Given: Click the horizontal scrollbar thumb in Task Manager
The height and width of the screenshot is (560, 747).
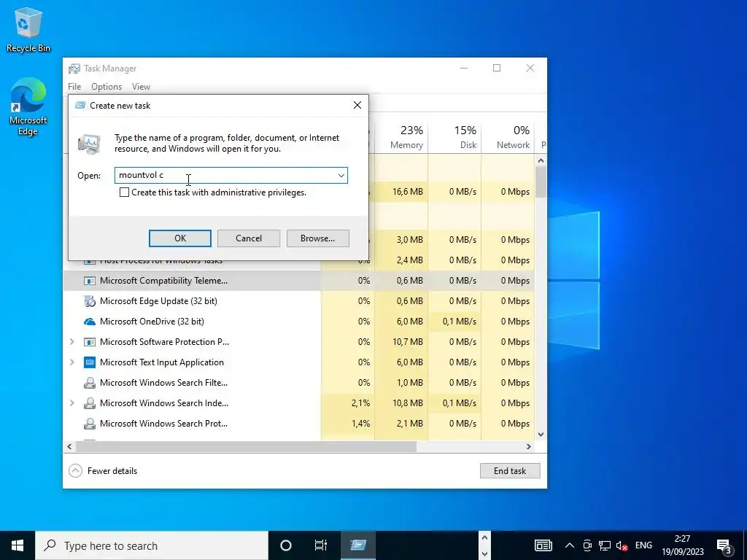Looking at the screenshot, I should (246, 447).
